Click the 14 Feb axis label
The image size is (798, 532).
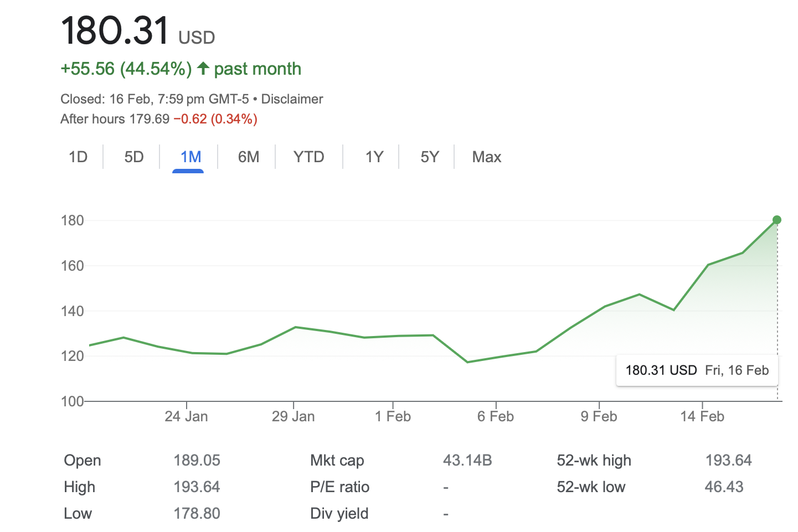(702, 417)
